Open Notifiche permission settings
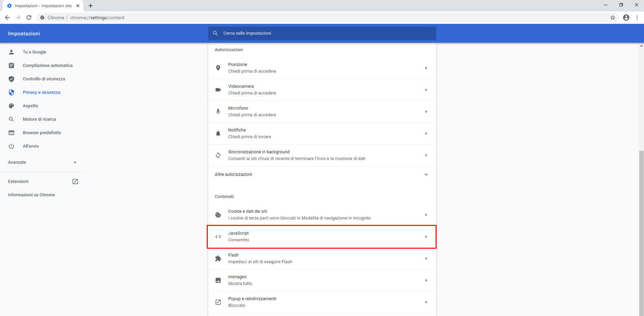The image size is (644, 316). (x=322, y=133)
